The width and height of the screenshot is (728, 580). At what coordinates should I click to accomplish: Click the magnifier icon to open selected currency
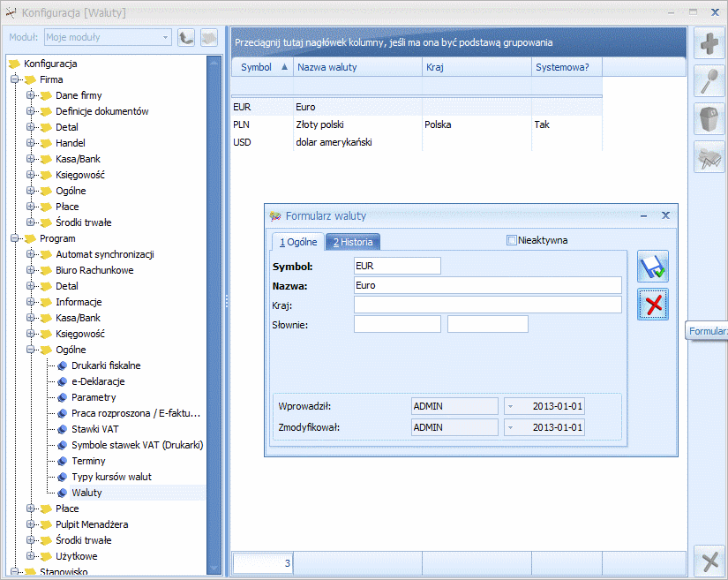(709, 81)
